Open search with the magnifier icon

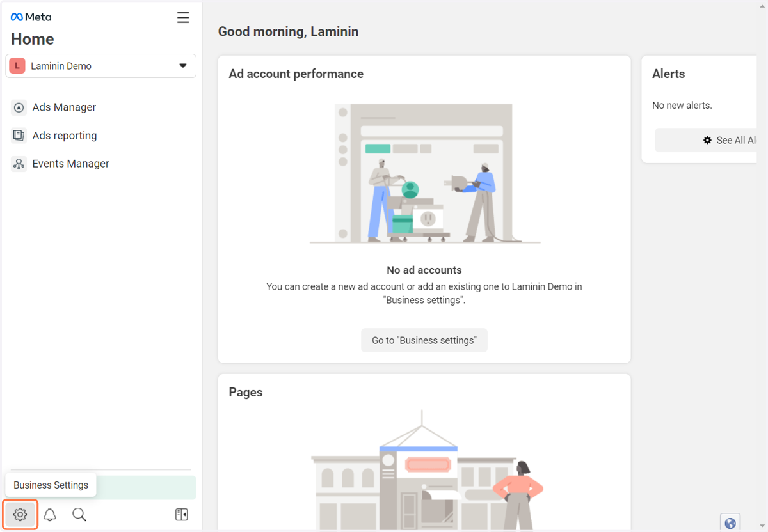click(x=79, y=514)
